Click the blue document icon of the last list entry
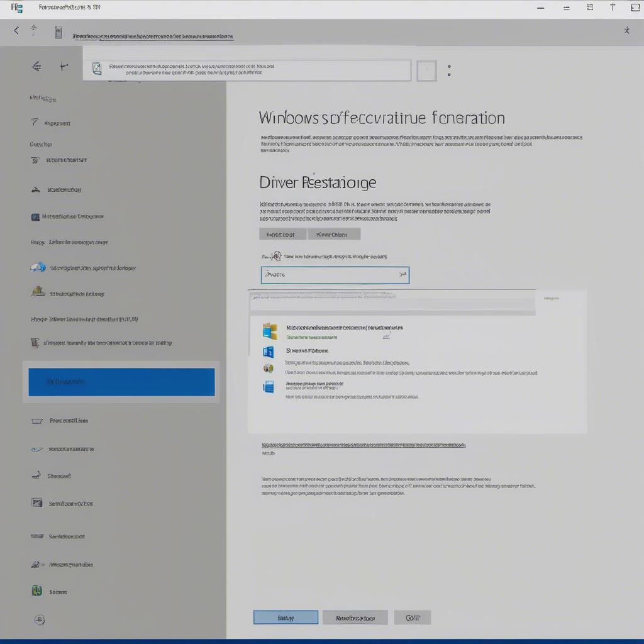Screen dimensions: 644x644 pyautogui.click(x=269, y=387)
